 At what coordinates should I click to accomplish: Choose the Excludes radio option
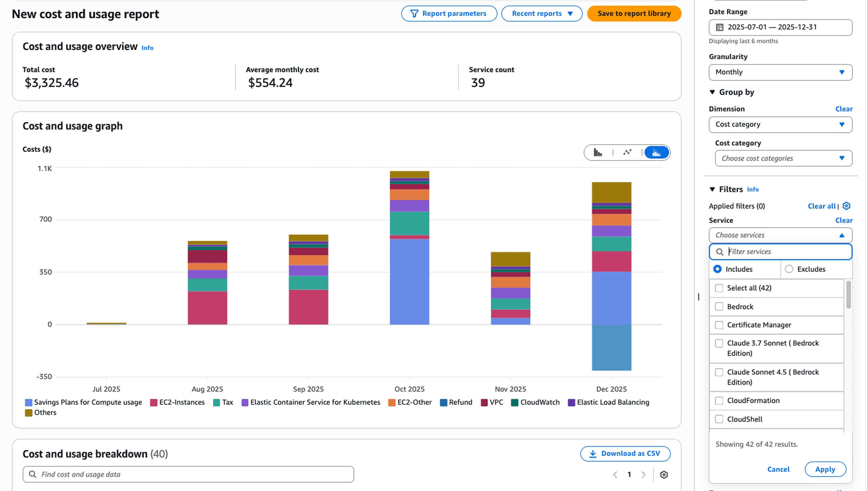[789, 269]
